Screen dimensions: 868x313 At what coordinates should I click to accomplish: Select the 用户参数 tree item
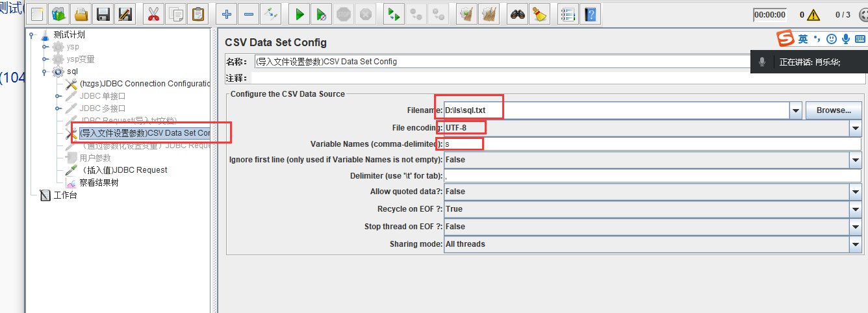tap(95, 158)
